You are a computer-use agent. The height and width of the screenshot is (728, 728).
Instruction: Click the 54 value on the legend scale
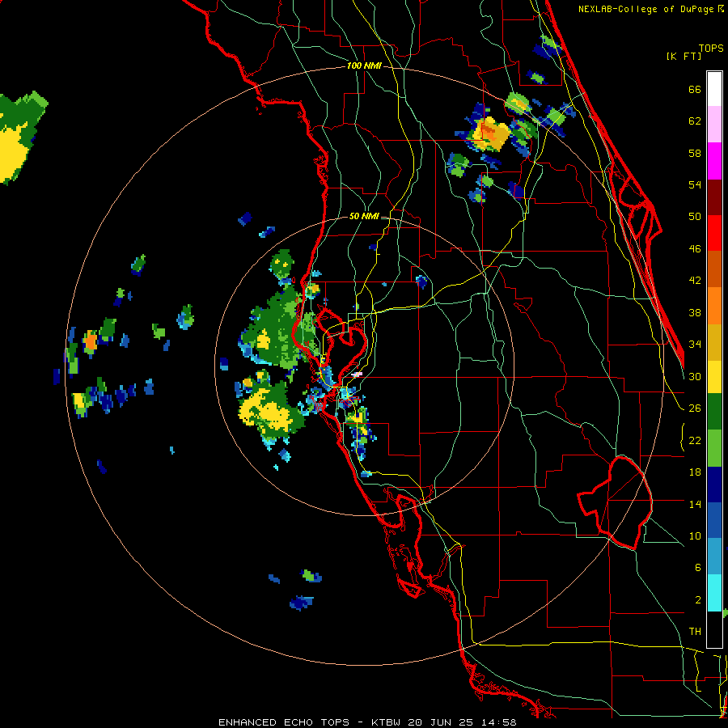(695, 184)
